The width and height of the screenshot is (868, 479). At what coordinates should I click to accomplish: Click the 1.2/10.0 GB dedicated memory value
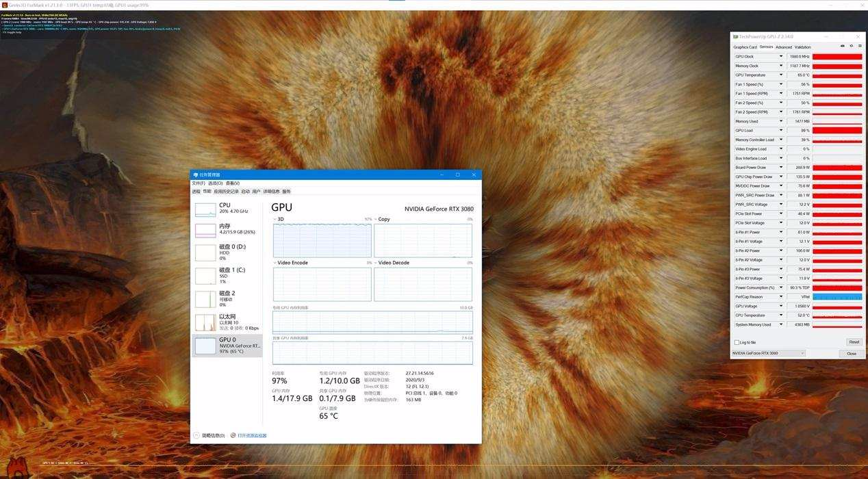point(340,380)
